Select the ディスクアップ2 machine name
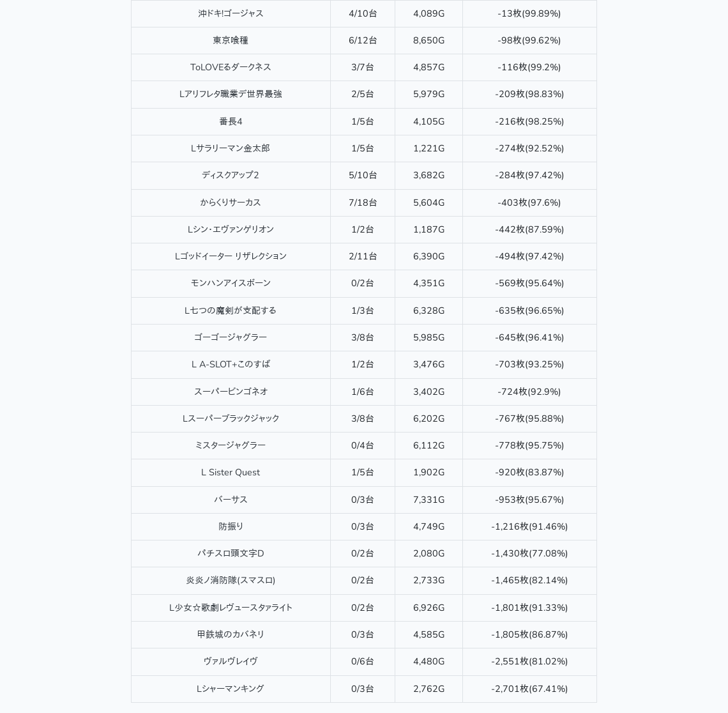Image resolution: width=728 pixels, height=713 pixels. [x=231, y=175]
